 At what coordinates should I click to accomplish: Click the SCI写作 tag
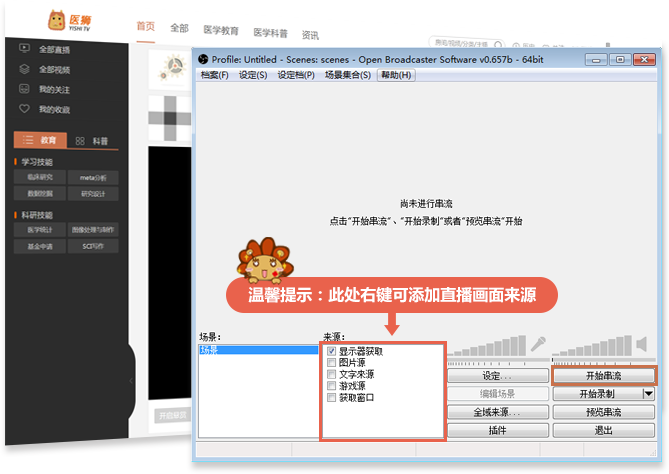[x=93, y=246]
